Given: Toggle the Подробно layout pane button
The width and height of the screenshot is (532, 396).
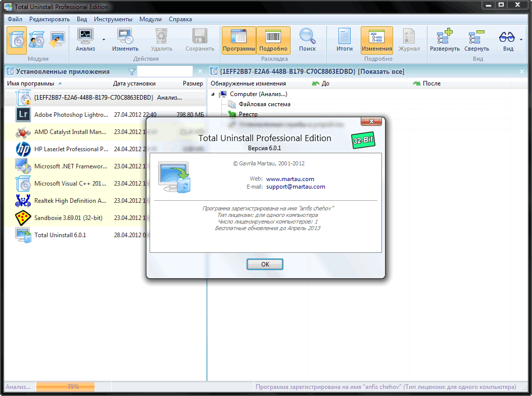Looking at the screenshot, I should [x=273, y=39].
